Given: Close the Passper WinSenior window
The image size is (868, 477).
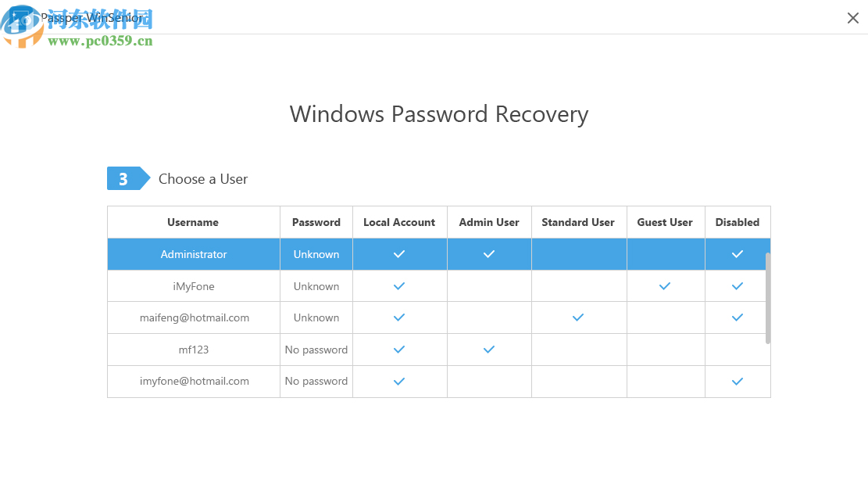Looking at the screenshot, I should pos(852,18).
